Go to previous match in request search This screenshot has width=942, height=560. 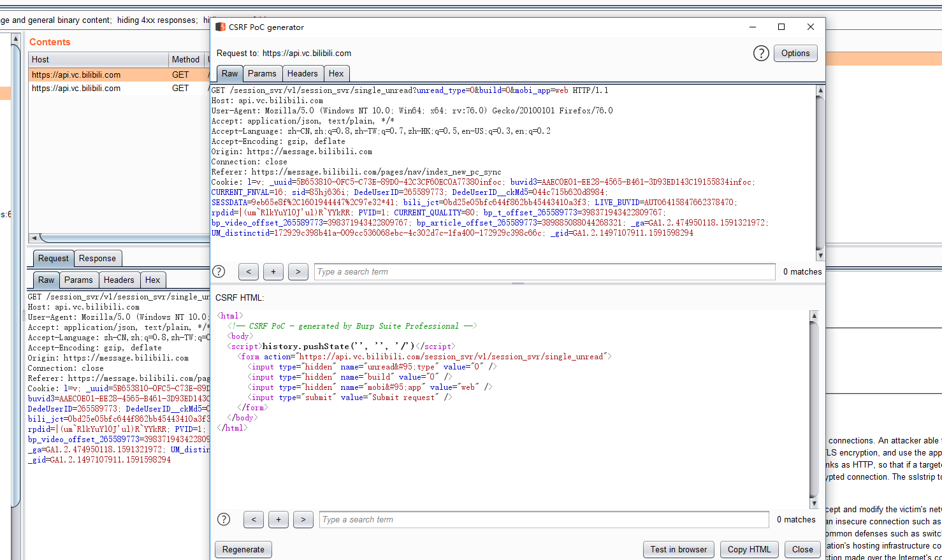249,272
